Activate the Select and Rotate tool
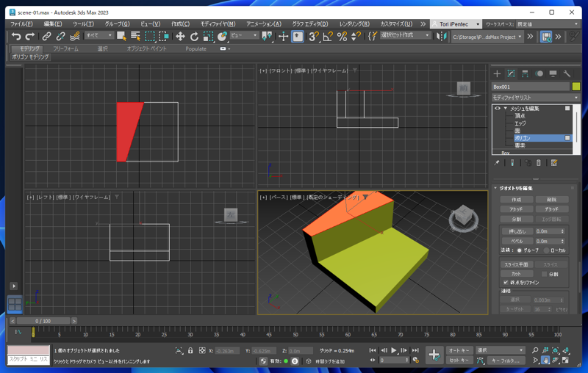 (x=194, y=36)
